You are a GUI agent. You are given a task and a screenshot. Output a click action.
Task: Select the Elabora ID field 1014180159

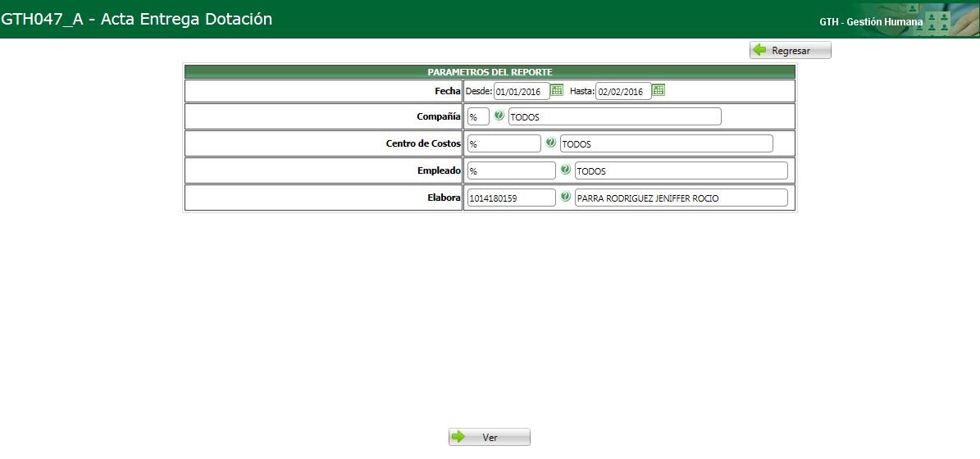512,198
